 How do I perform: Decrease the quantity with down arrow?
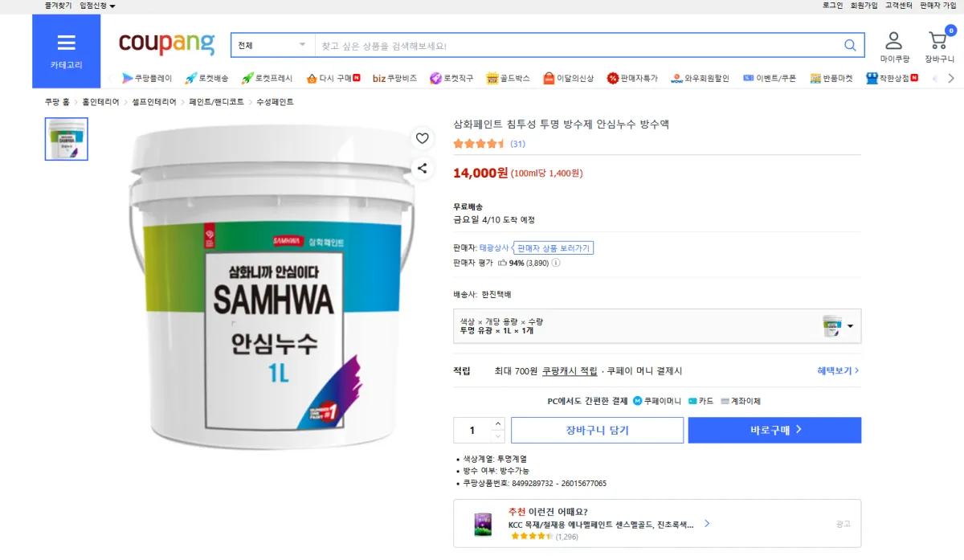pos(498,436)
